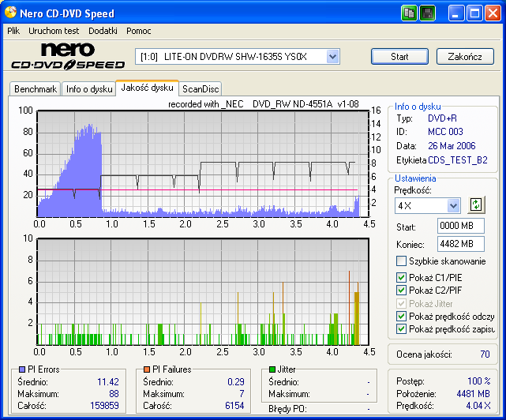506x420 pixels.
Task: Toggle the Pokaż Jitter checkbox
Action: [401, 303]
